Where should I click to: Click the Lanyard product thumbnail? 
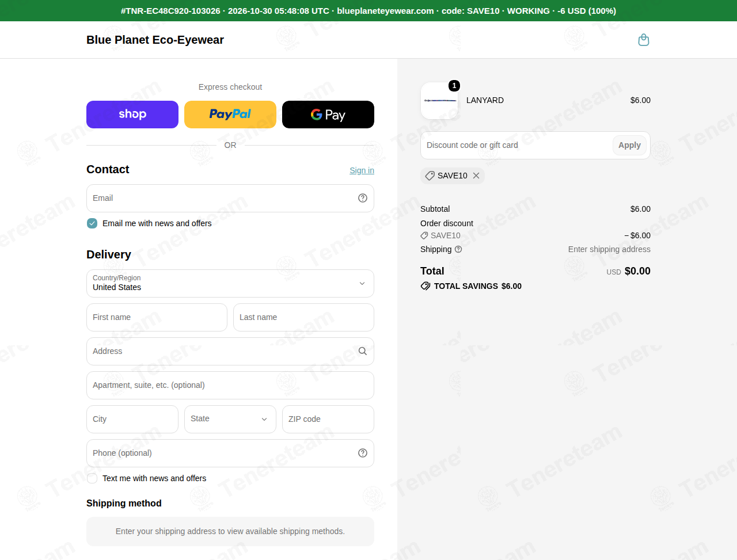point(440,101)
